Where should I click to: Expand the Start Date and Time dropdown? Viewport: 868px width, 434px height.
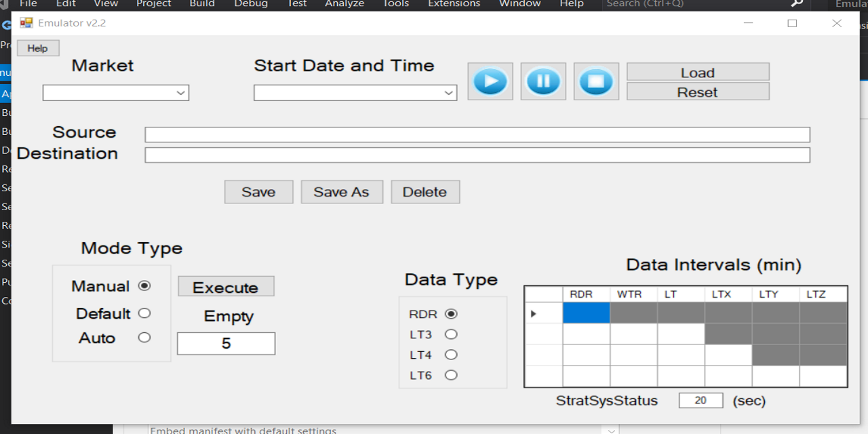pyautogui.click(x=450, y=92)
